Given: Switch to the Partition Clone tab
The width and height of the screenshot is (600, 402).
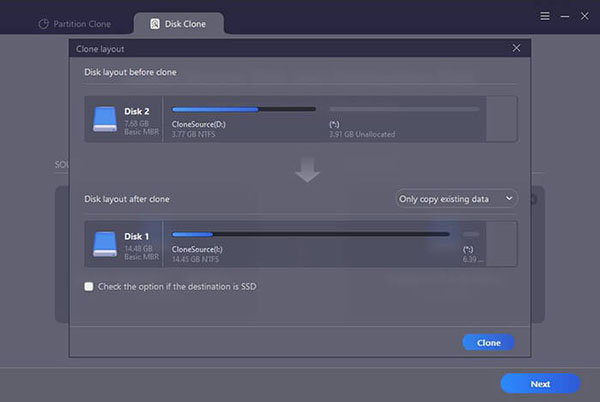Looking at the screenshot, I should (x=75, y=23).
